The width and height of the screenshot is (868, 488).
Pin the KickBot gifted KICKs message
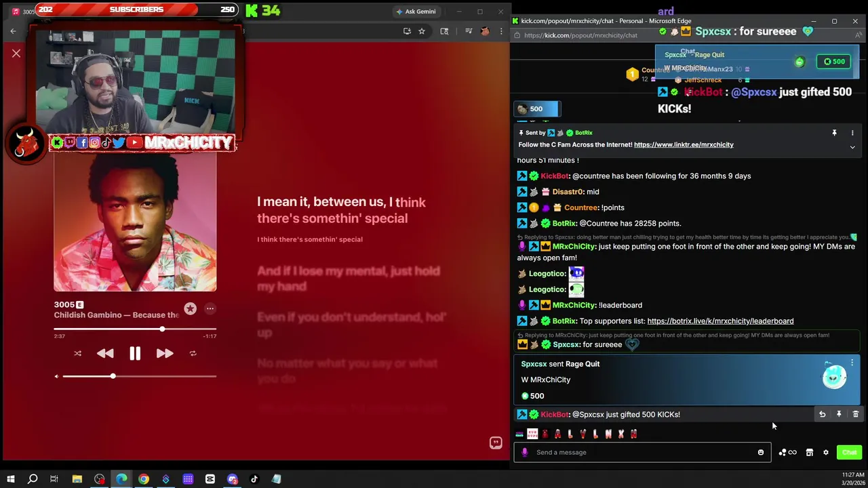(839, 414)
